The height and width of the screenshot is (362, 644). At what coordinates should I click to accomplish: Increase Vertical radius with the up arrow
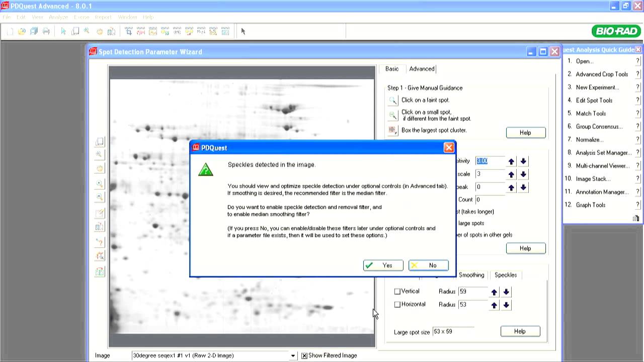pos(494,292)
